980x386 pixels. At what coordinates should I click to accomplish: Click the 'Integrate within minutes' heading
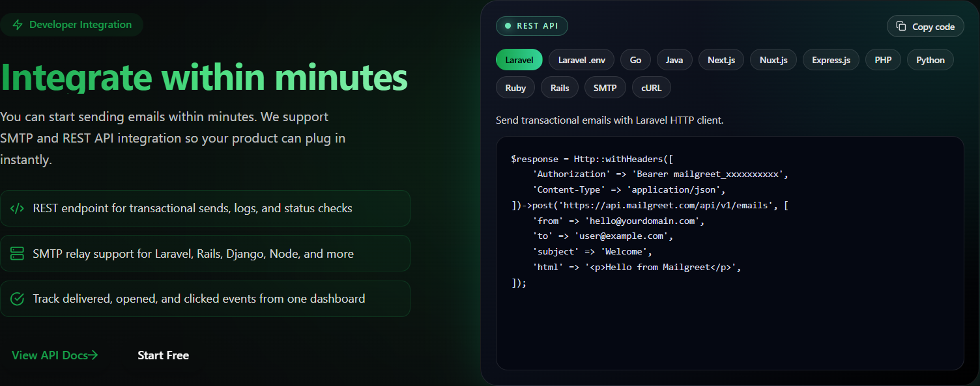coord(204,77)
